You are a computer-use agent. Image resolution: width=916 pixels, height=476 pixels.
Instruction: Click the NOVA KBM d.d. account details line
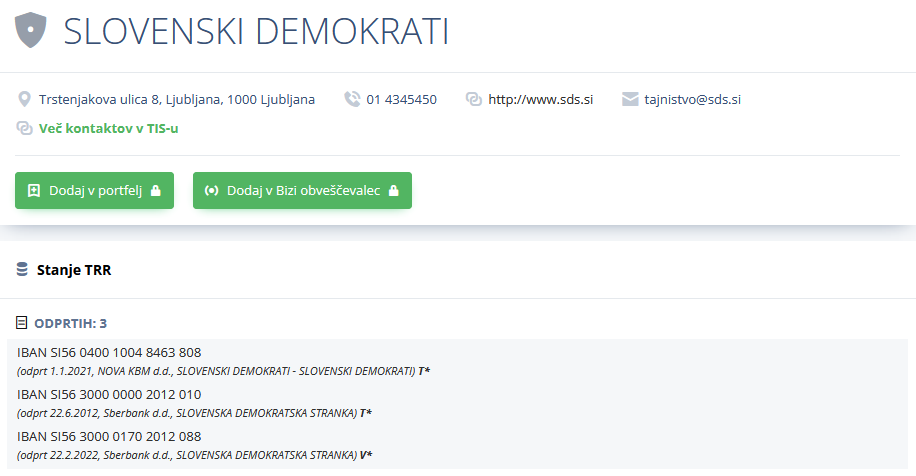[x=223, y=371]
